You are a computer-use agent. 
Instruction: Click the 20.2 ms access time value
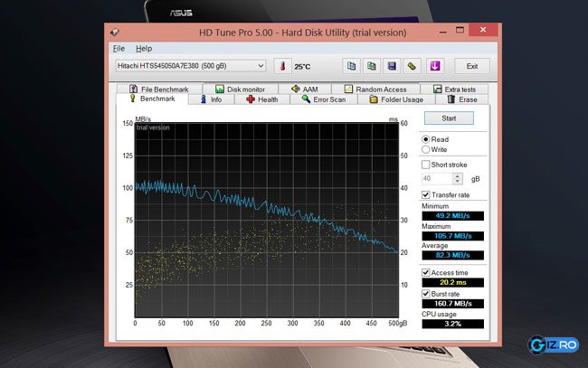click(x=452, y=283)
